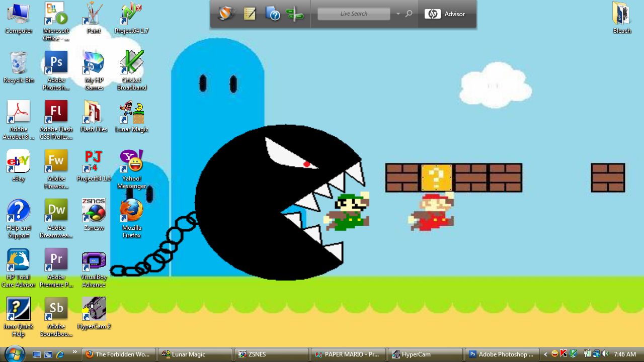Open the notepad icon in the HP Advisor dock
Viewport: 644px width, 362px height.
click(250, 14)
